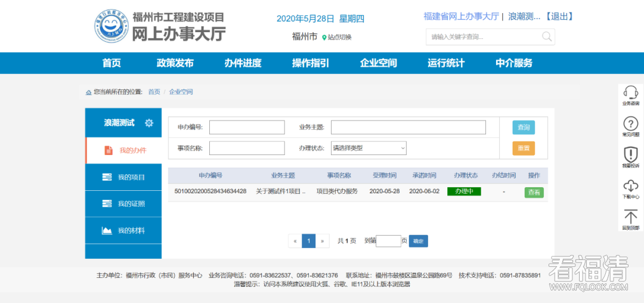Open 政策发布 in the navigation bar
The height and width of the screenshot is (303, 644).
tap(175, 63)
